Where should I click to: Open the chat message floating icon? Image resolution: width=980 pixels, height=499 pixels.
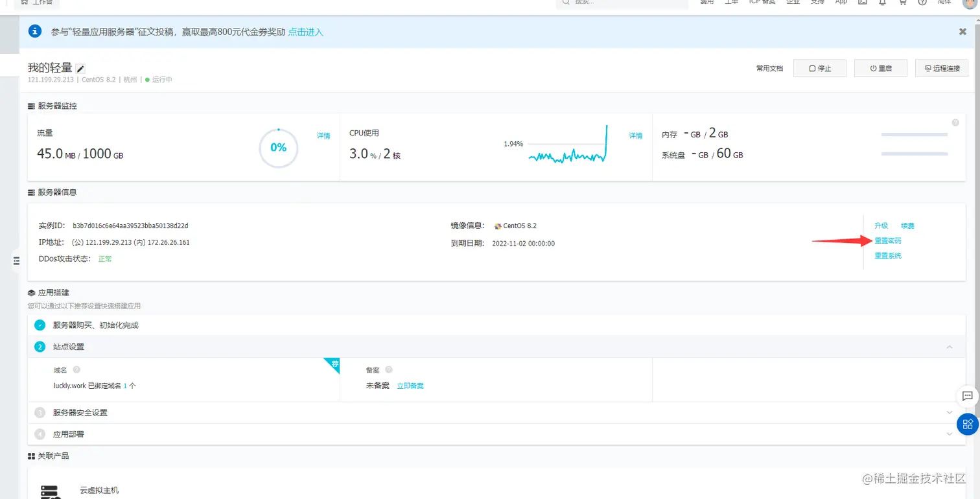pyautogui.click(x=968, y=396)
